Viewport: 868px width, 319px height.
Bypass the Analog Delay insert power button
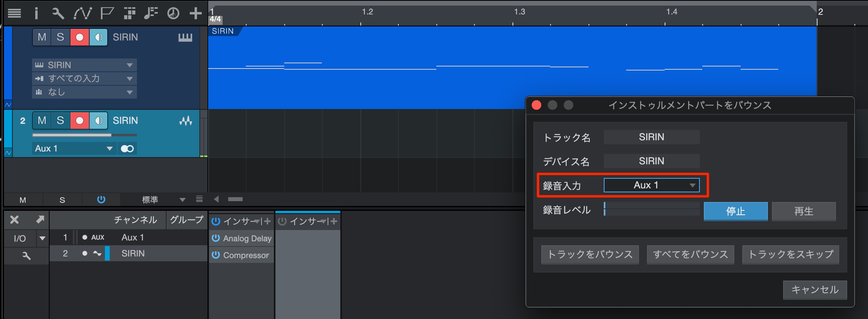(x=216, y=238)
